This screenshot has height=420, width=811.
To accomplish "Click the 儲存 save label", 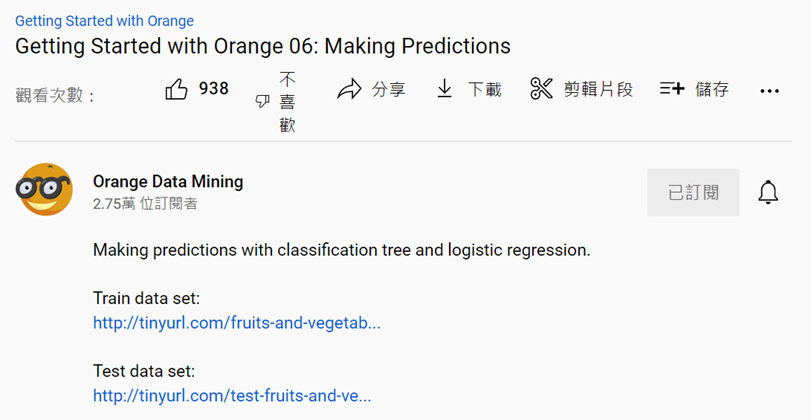I will 712,90.
